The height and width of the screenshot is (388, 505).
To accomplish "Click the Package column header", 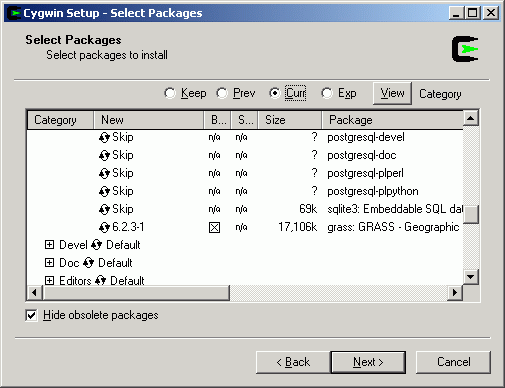I will [x=393, y=120].
